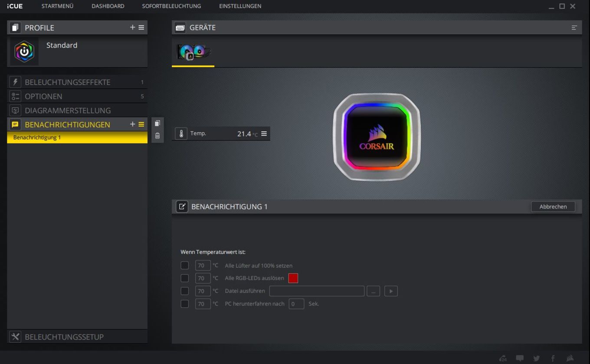
Task: Open the Twitter bird icon
Action: point(536,358)
